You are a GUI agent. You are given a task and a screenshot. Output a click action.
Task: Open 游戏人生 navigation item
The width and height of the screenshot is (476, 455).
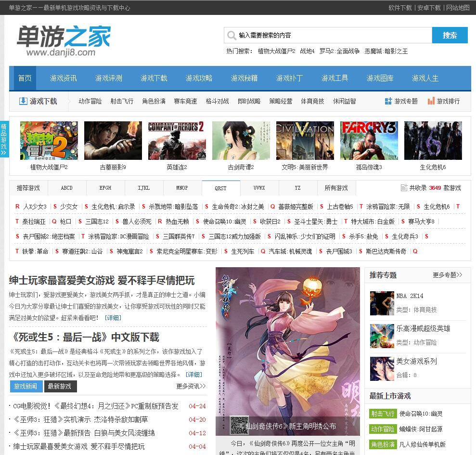coord(425,78)
